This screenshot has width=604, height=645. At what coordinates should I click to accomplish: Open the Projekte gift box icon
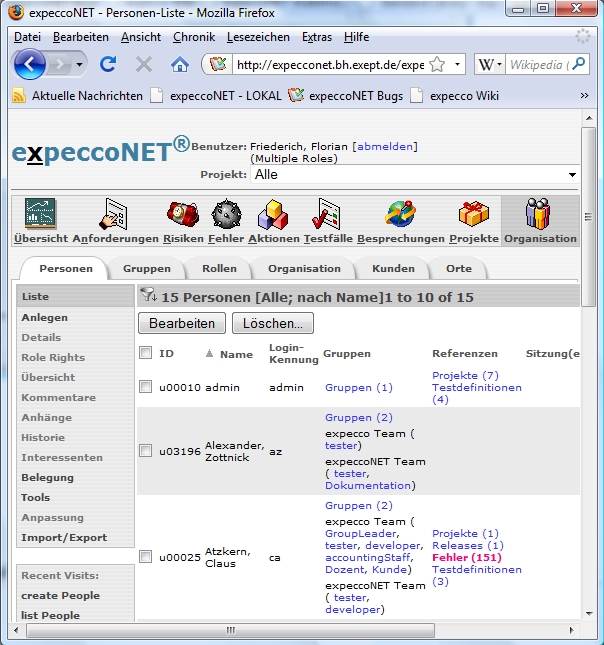(x=473, y=214)
